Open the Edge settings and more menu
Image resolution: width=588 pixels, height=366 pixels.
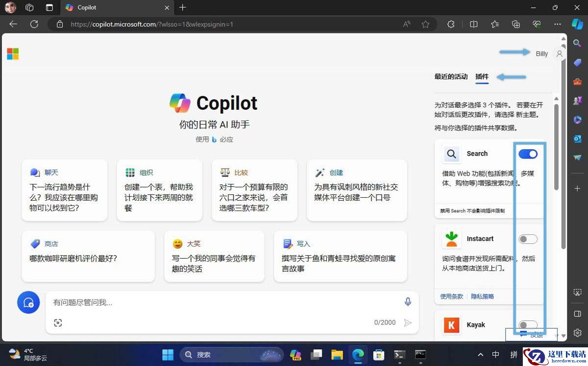pyautogui.click(x=557, y=24)
